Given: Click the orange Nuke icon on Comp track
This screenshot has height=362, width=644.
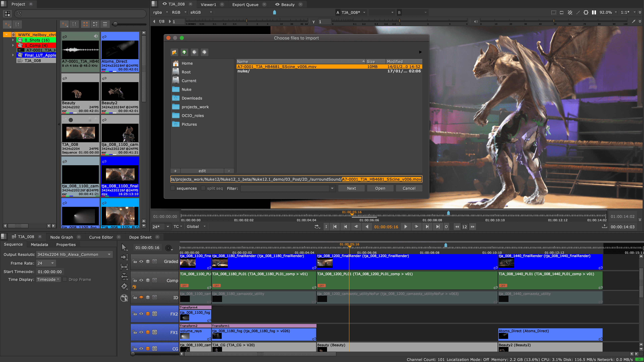Looking at the screenshot, I should tap(135, 287).
